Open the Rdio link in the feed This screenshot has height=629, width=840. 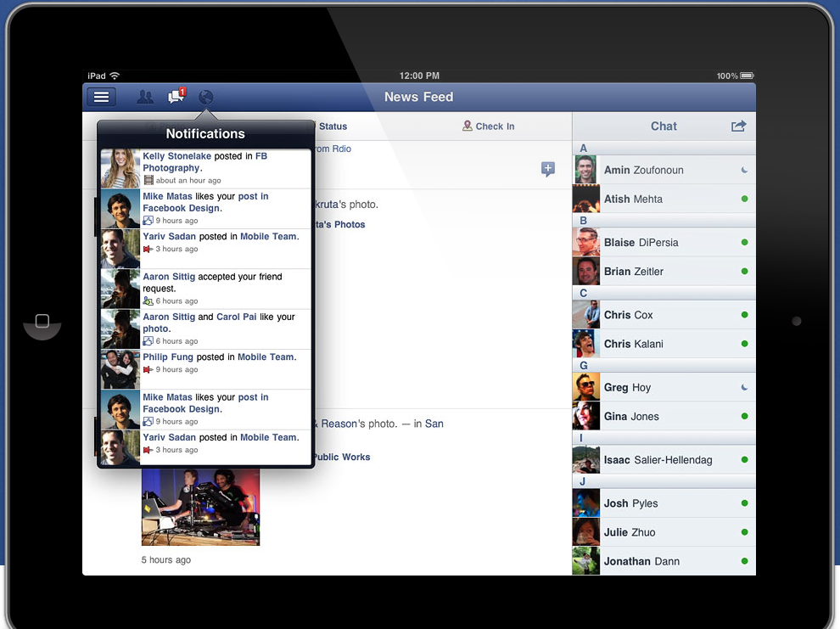342,149
